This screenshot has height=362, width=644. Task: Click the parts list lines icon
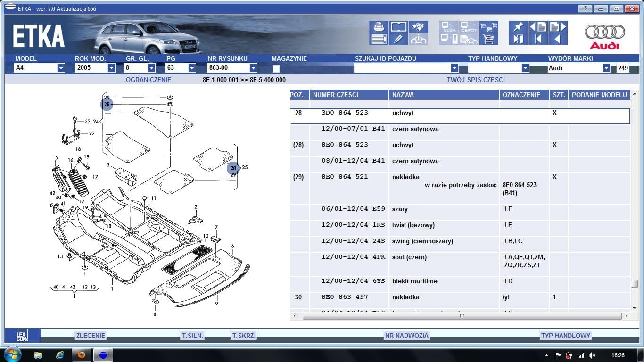pos(379,39)
